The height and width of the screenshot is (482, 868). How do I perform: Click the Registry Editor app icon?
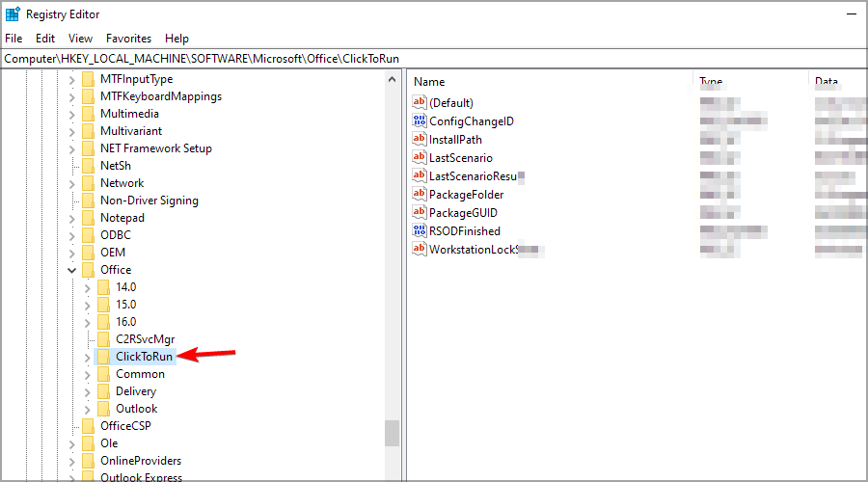click(x=13, y=13)
